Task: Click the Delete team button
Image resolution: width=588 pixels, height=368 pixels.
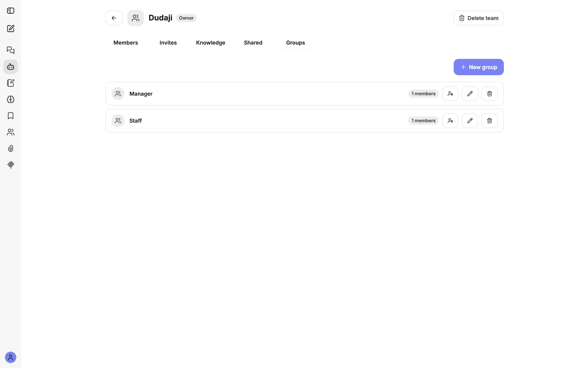Action: [478, 18]
